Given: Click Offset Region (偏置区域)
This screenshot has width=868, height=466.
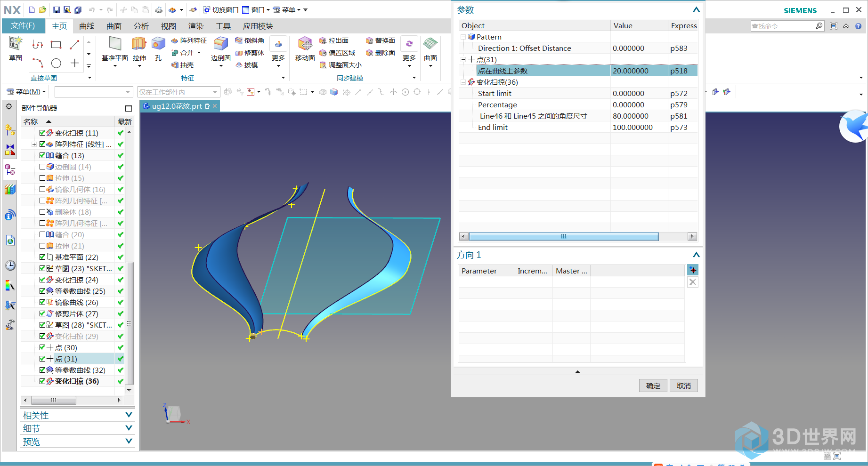Looking at the screenshot, I should pyautogui.click(x=337, y=53).
